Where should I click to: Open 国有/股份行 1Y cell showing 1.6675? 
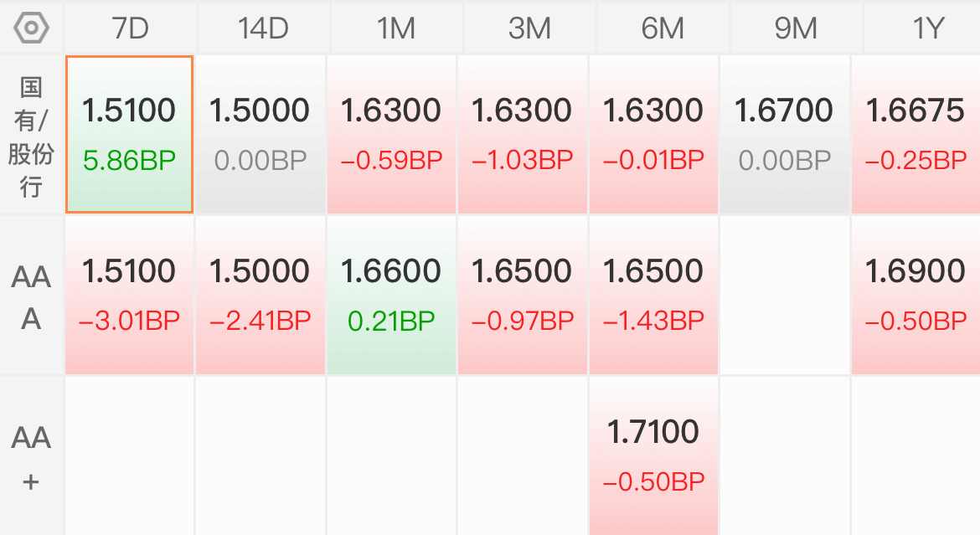[x=916, y=134]
